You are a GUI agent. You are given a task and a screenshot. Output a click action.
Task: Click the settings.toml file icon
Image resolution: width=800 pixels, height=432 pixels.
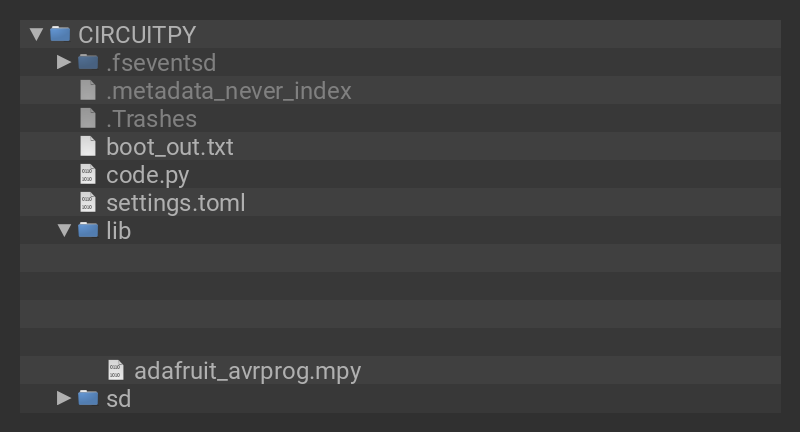pos(88,202)
